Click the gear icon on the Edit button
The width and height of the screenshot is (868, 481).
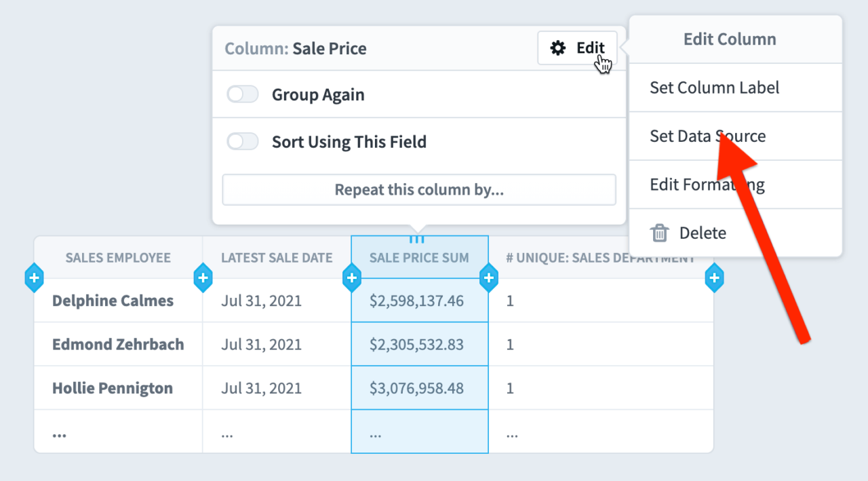[558, 47]
